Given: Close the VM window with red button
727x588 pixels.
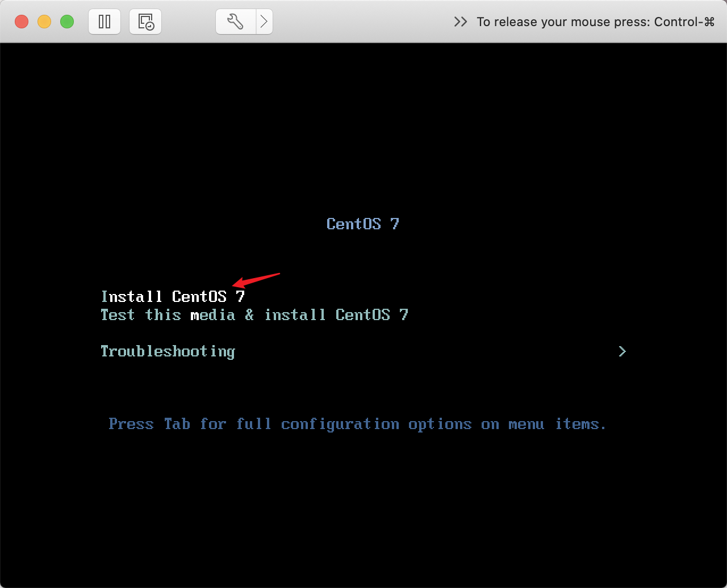Looking at the screenshot, I should [x=22, y=22].
